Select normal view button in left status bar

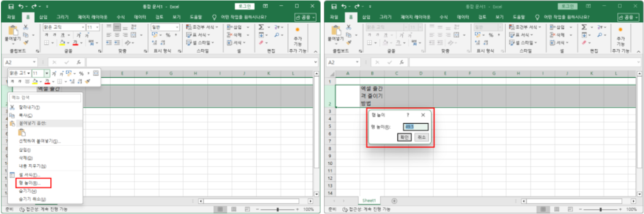[220, 210]
